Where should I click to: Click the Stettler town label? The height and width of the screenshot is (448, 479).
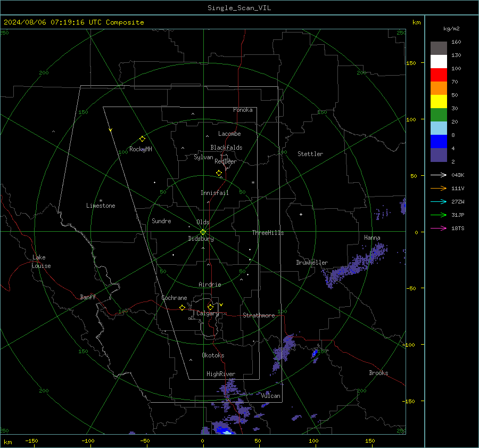click(310, 154)
